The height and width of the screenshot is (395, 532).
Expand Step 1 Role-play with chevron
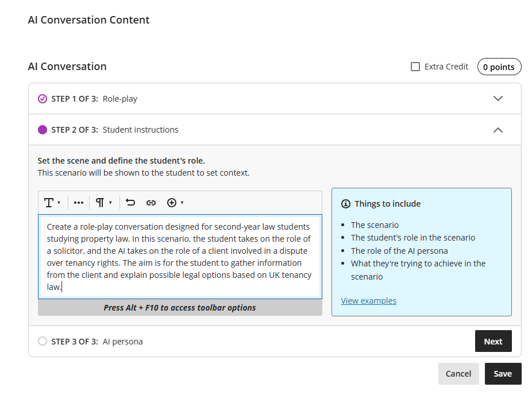pyautogui.click(x=498, y=99)
